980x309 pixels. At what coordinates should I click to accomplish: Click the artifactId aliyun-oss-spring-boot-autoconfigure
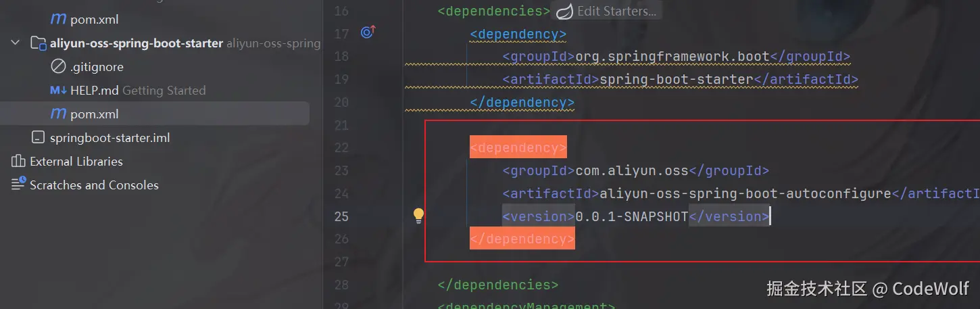point(745,193)
